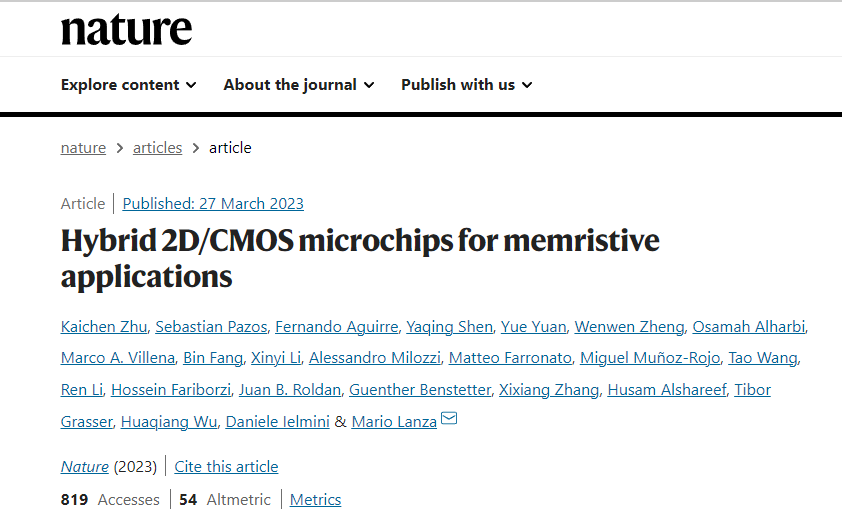
Task: Open the italic Nature journal link
Action: point(85,467)
